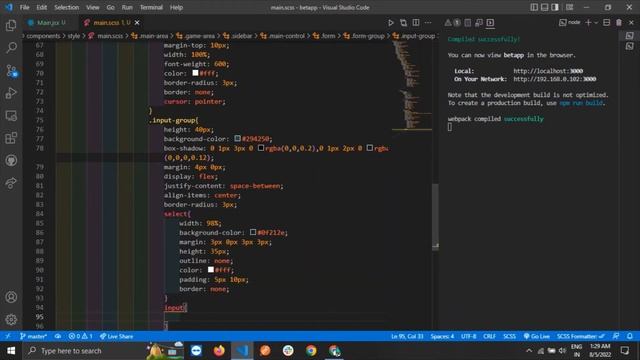Viewport: 640px width, 360px height.
Task: Open the GitHub view in activity bar
Action: [x=11, y=160]
